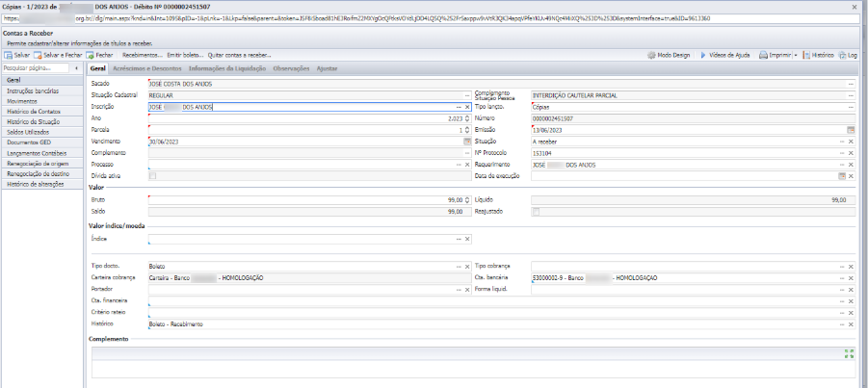The width and height of the screenshot is (868, 388).
Task: Clear the Critério rateio field with X
Action: tap(851, 313)
